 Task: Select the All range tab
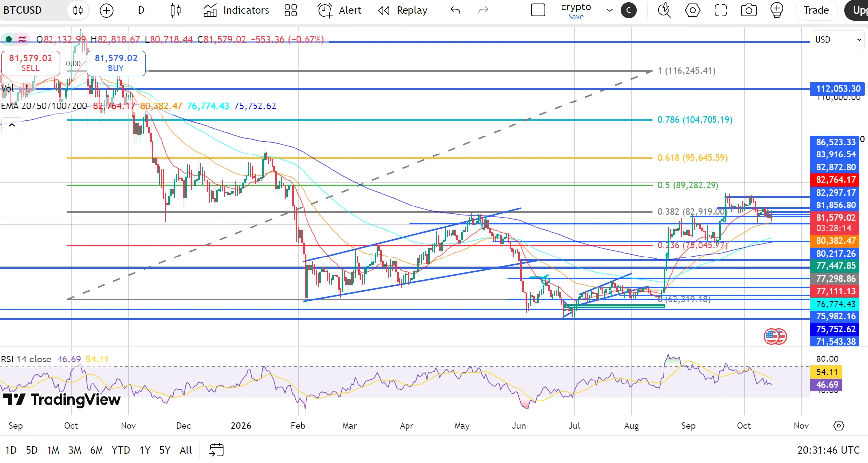[x=186, y=450]
